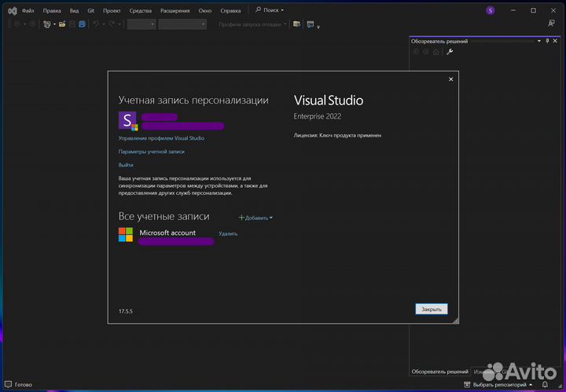Viewport: 566px width, 392px height.
Task: Click the navigate backward toolbar icon
Action: coord(17,24)
